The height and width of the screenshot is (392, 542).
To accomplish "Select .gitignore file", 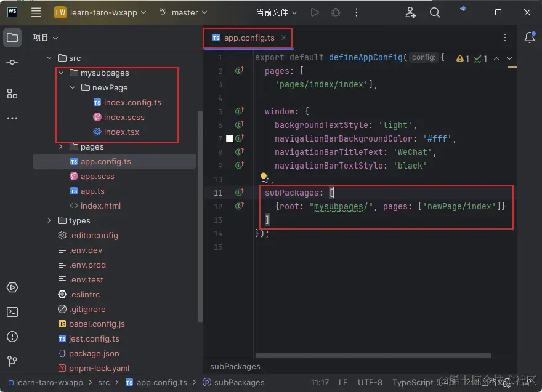I will point(82,309).
